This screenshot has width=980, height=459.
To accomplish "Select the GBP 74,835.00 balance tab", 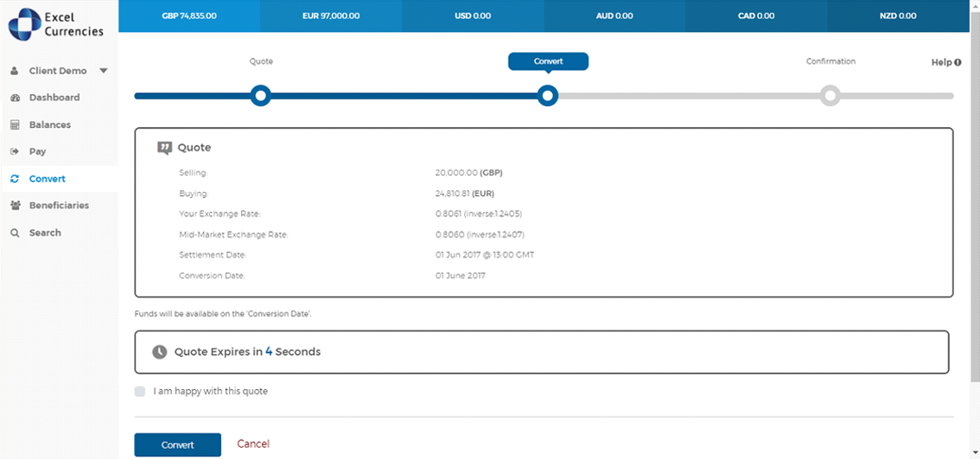I will (x=188, y=16).
